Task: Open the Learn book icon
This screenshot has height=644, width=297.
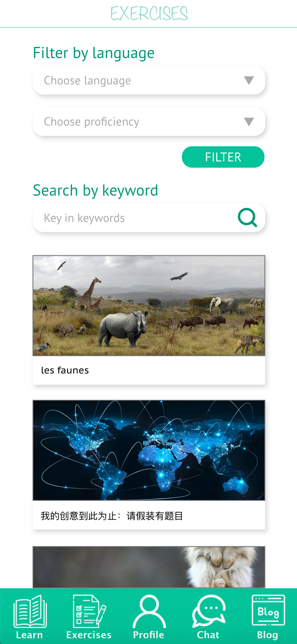Action: click(x=30, y=611)
